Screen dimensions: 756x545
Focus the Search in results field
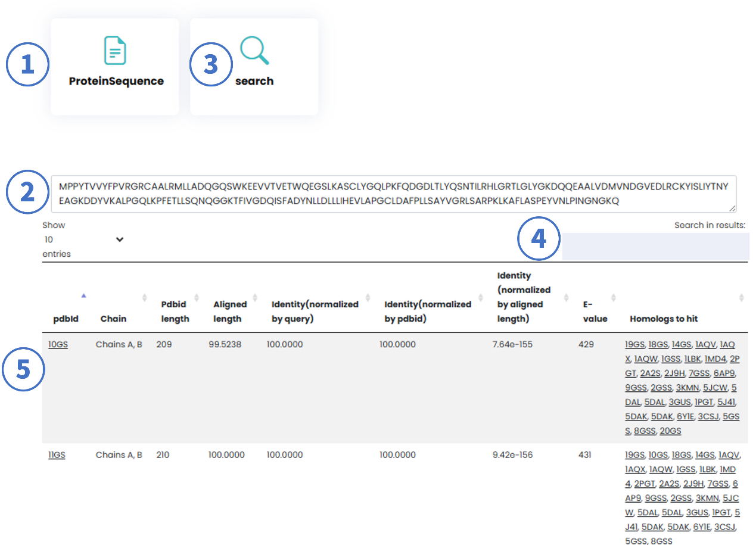click(655, 246)
